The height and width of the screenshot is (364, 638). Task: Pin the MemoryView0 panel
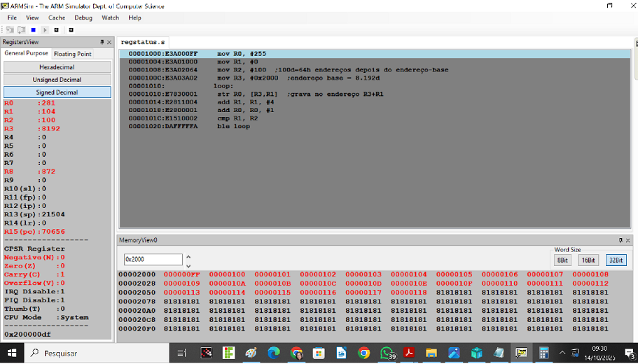pos(620,240)
